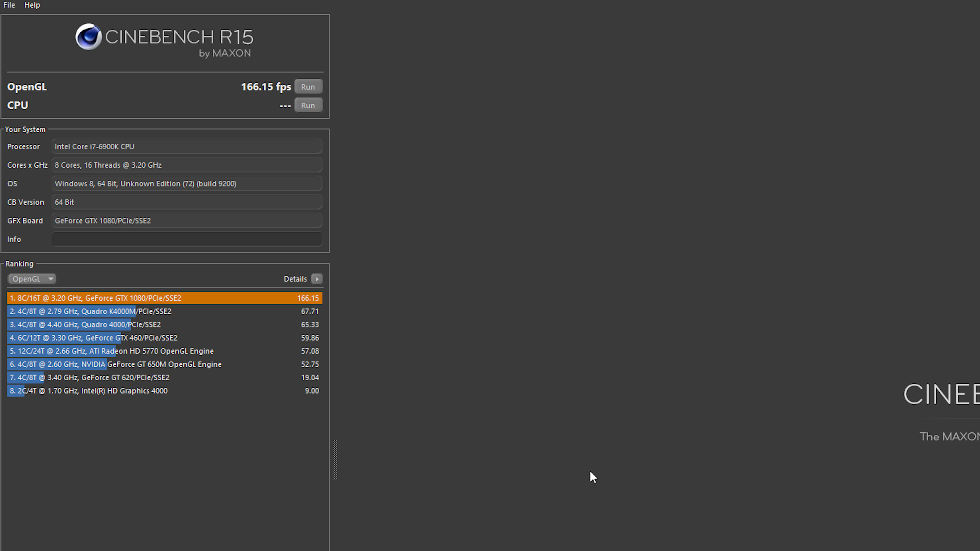This screenshot has width=980, height=551.
Task: Click the 166.15 fps OpenGL score
Action: [x=266, y=87]
